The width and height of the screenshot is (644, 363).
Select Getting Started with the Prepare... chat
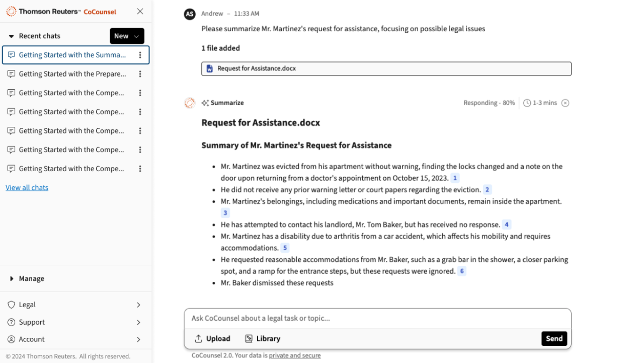72,74
